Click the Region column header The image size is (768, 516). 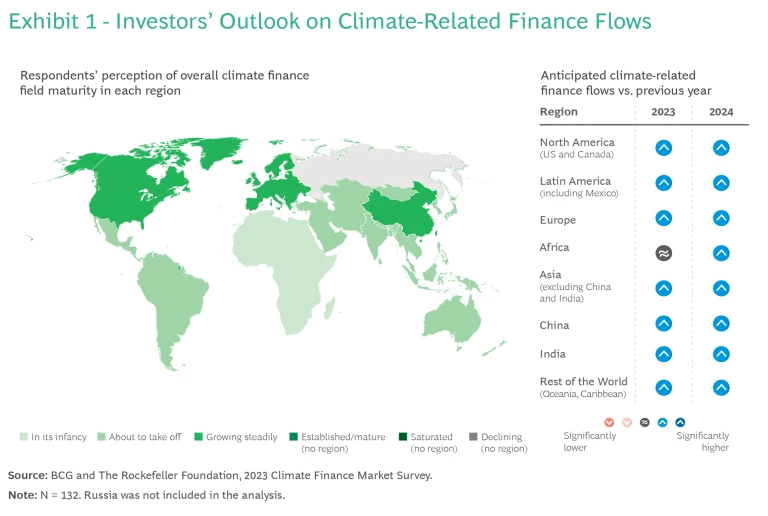[x=558, y=112]
